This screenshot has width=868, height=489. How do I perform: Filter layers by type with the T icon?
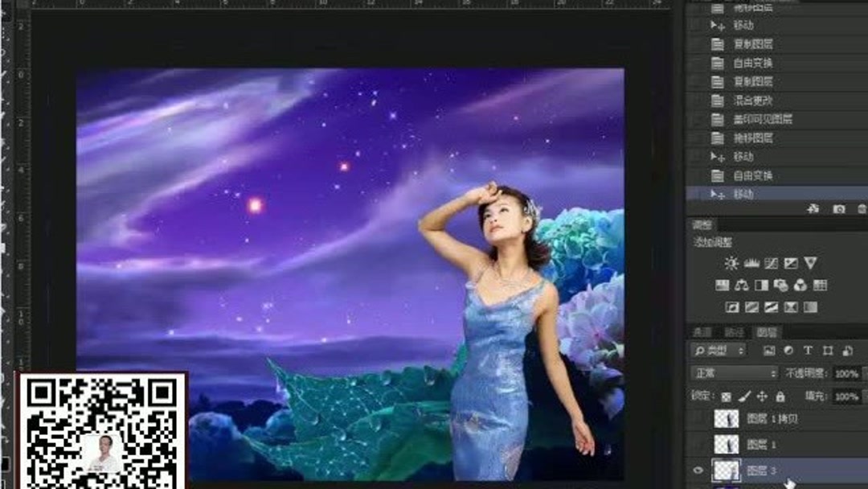808,351
